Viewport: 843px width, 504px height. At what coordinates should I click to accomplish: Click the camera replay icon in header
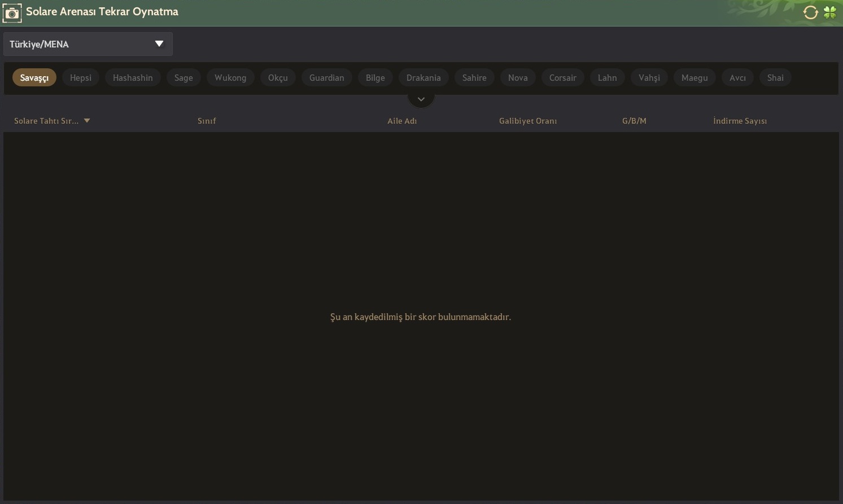[x=12, y=12]
